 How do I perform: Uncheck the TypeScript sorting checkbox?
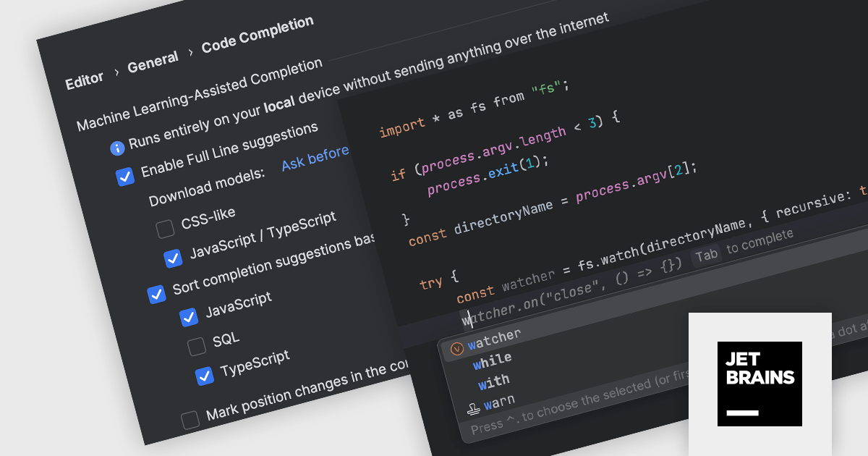click(205, 376)
